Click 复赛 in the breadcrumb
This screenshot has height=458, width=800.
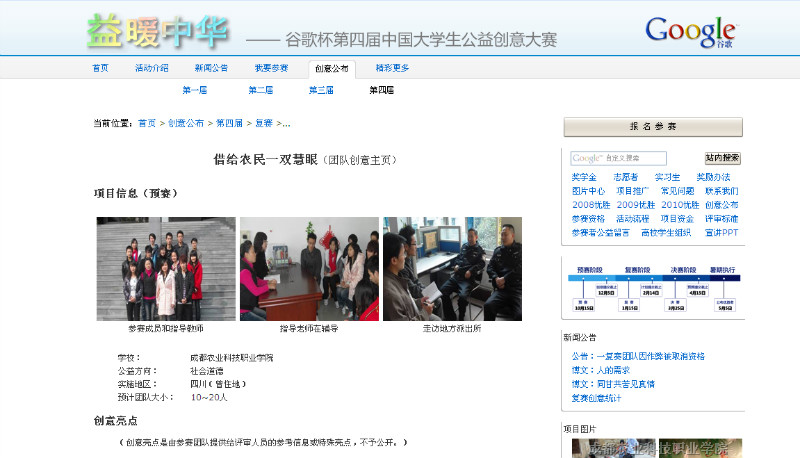coord(264,123)
